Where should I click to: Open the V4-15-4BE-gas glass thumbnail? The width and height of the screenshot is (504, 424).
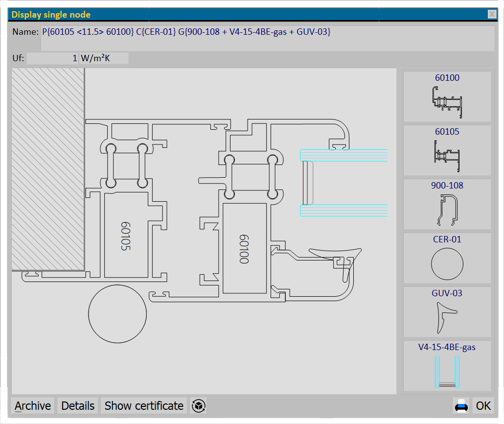[x=447, y=366]
